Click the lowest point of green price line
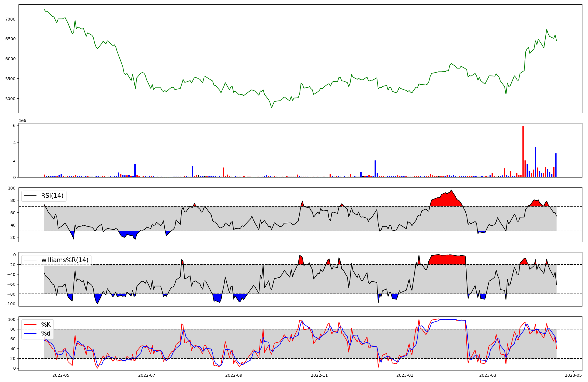Screen dimensions: 588x382 (x=272, y=108)
